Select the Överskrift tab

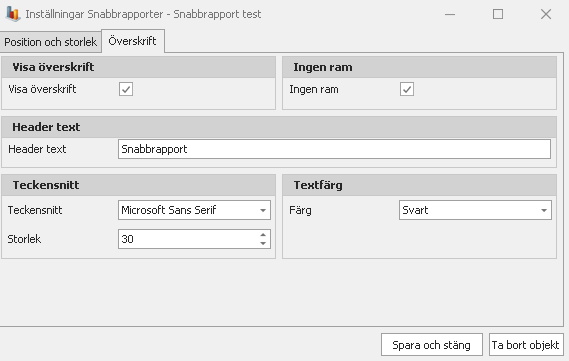(132, 41)
